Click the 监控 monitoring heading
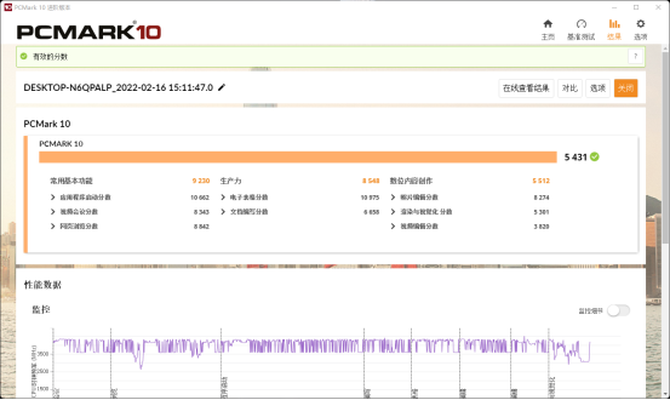 click(x=41, y=309)
